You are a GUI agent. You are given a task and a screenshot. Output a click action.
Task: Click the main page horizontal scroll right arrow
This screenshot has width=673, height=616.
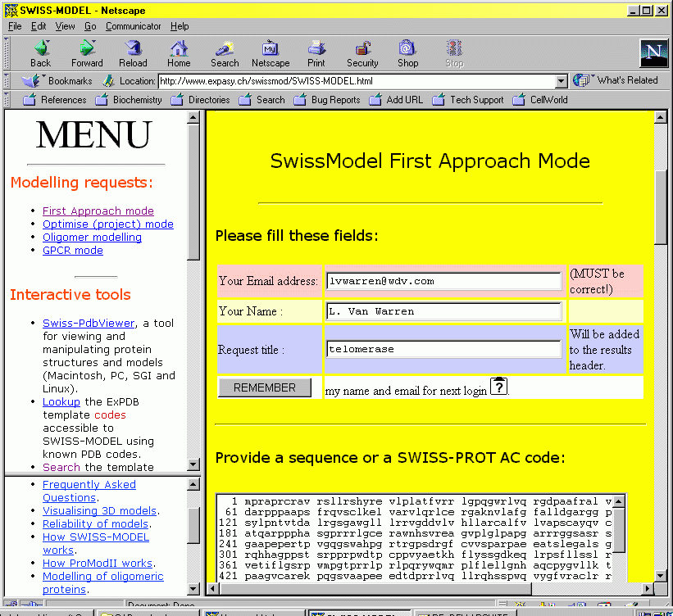coord(648,588)
